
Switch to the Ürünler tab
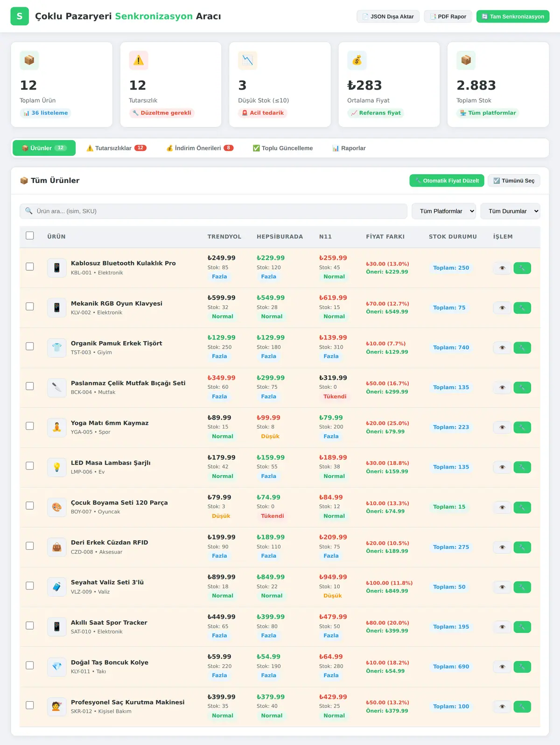pos(44,148)
